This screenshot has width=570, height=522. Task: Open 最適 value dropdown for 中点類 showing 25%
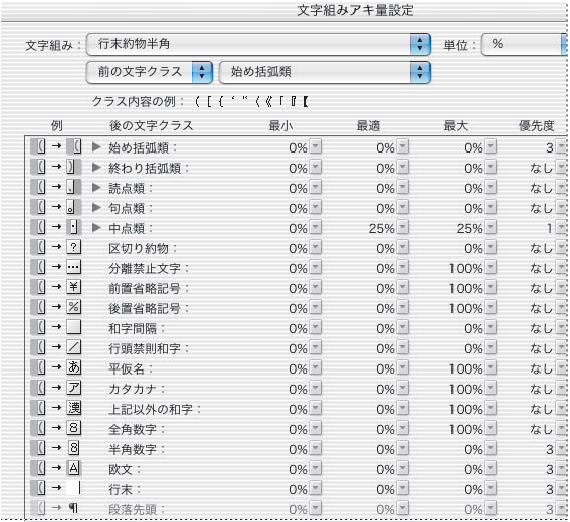pos(403,228)
